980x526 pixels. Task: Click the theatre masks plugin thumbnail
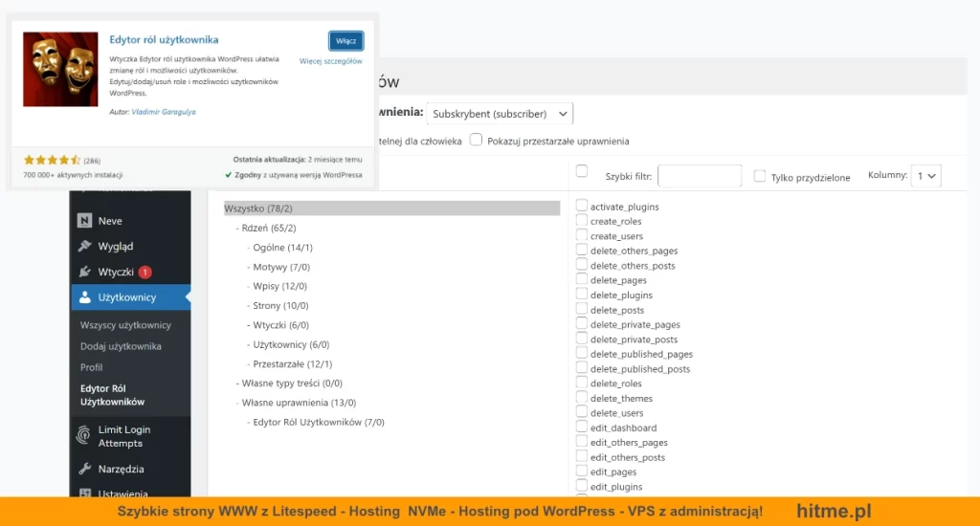[60, 69]
